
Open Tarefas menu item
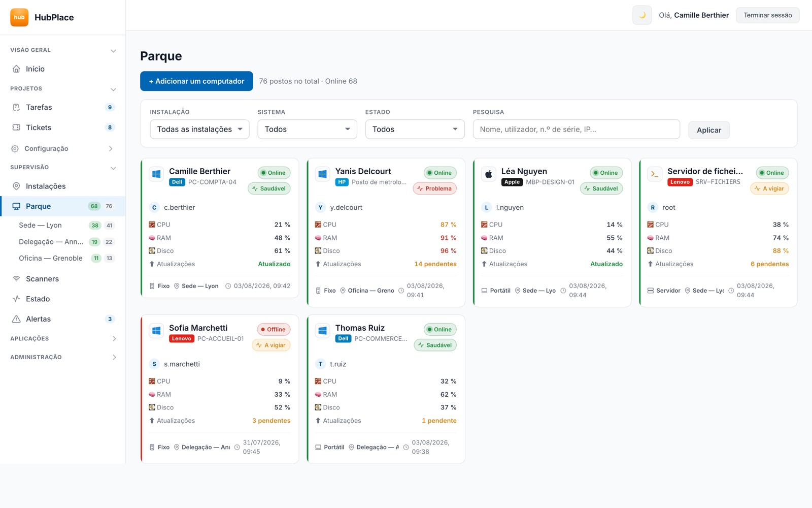click(62, 107)
